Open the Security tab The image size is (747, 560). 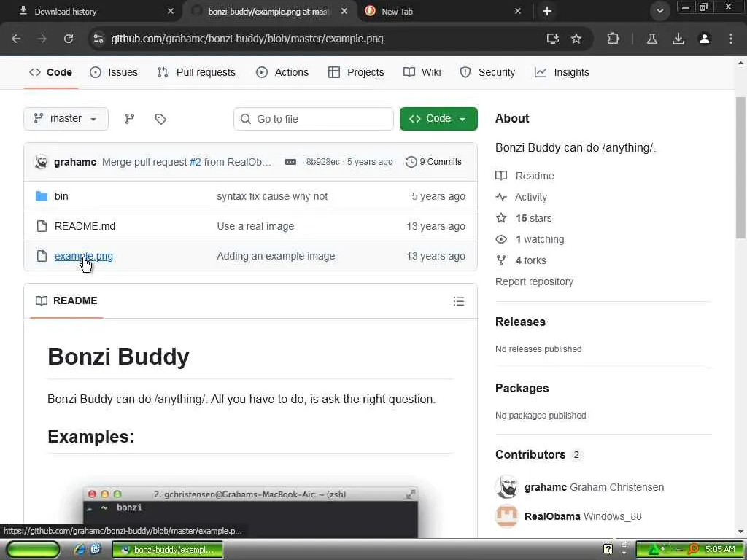point(487,72)
